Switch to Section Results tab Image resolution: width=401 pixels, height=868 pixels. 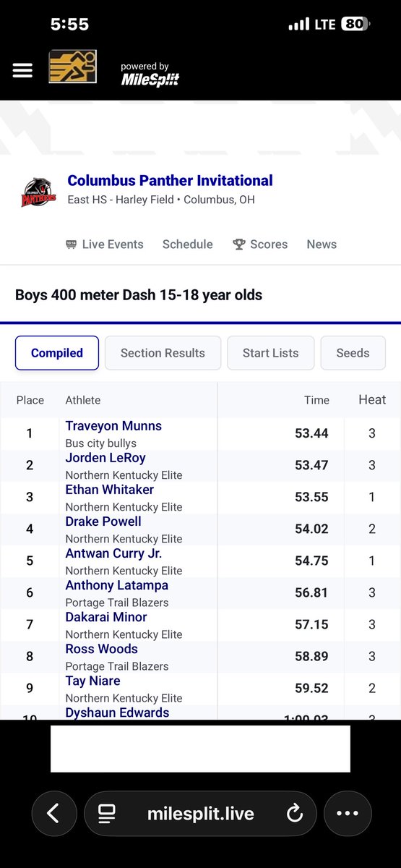tap(163, 353)
